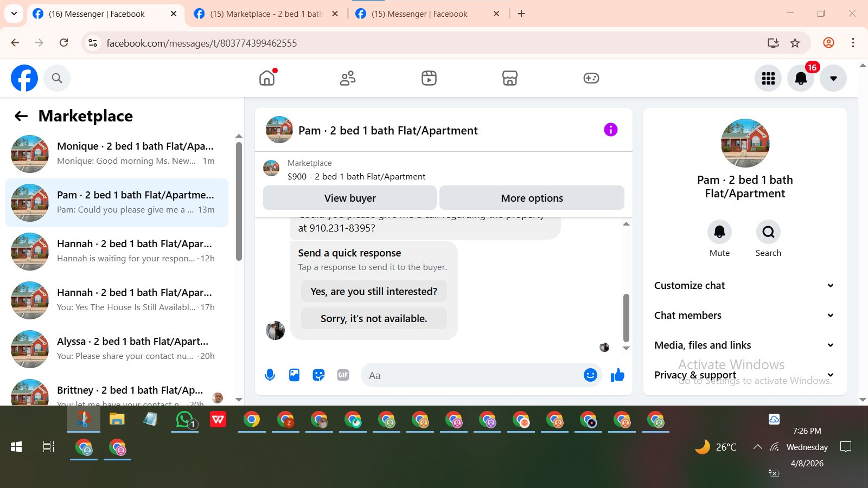Open File Explorer from taskbar
868x488 pixels.
pyautogui.click(x=117, y=420)
